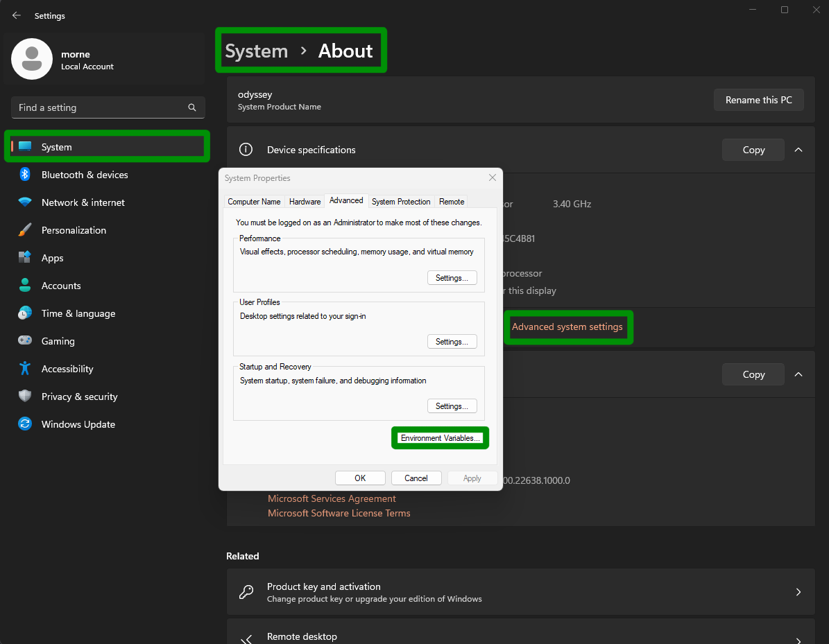Open Accounts settings
829x644 pixels.
click(62, 286)
